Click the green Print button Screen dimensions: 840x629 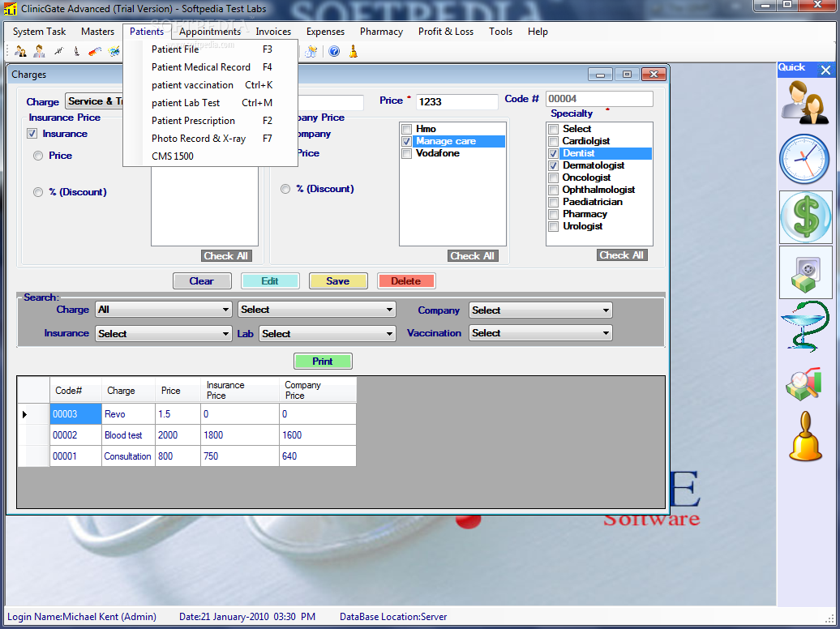[323, 362]
